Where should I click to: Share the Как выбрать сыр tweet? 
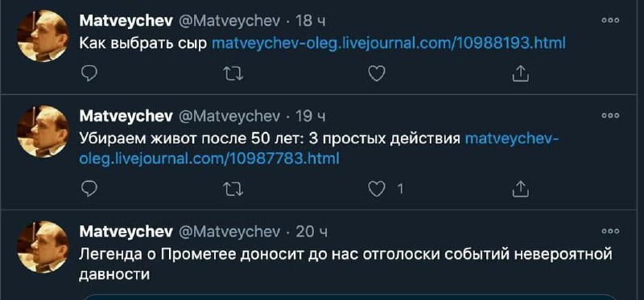[x=520, y=74]
